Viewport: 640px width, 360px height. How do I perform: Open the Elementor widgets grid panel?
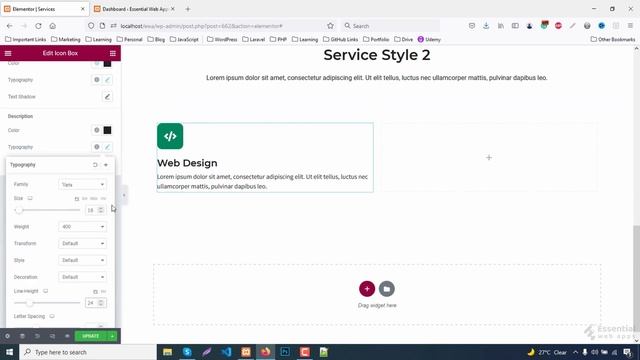113,53
